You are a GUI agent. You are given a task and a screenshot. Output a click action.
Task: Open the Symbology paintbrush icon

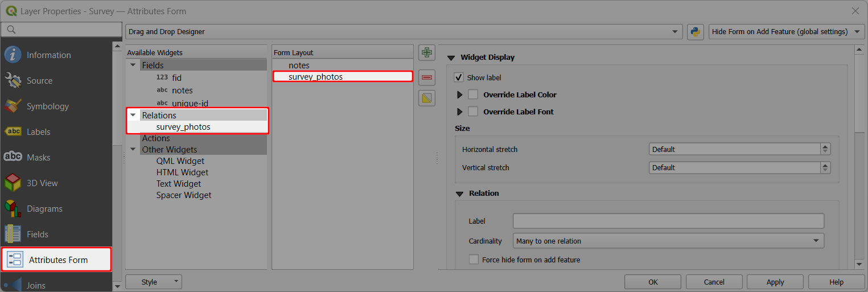(13, 106)
